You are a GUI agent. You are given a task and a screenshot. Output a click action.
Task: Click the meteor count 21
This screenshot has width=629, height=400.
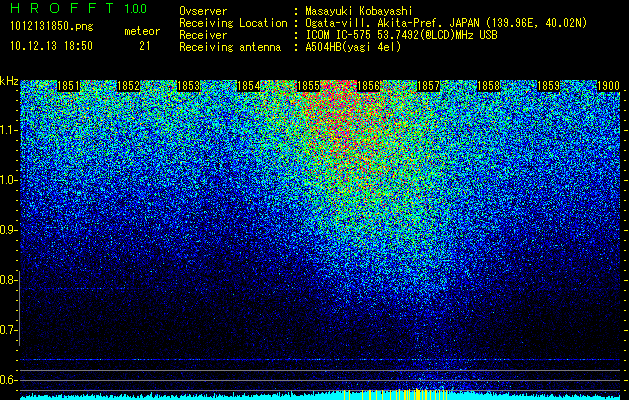[145, 46]
